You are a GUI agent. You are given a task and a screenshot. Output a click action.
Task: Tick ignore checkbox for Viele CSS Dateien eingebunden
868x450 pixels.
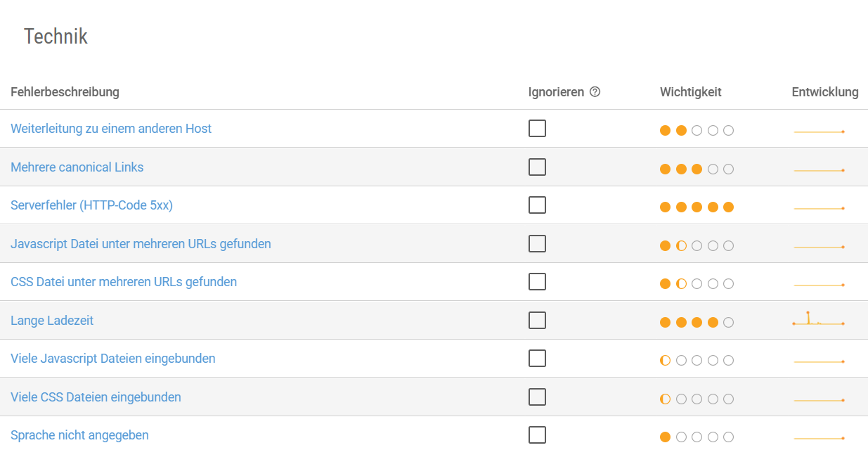[x=537, y=397]
